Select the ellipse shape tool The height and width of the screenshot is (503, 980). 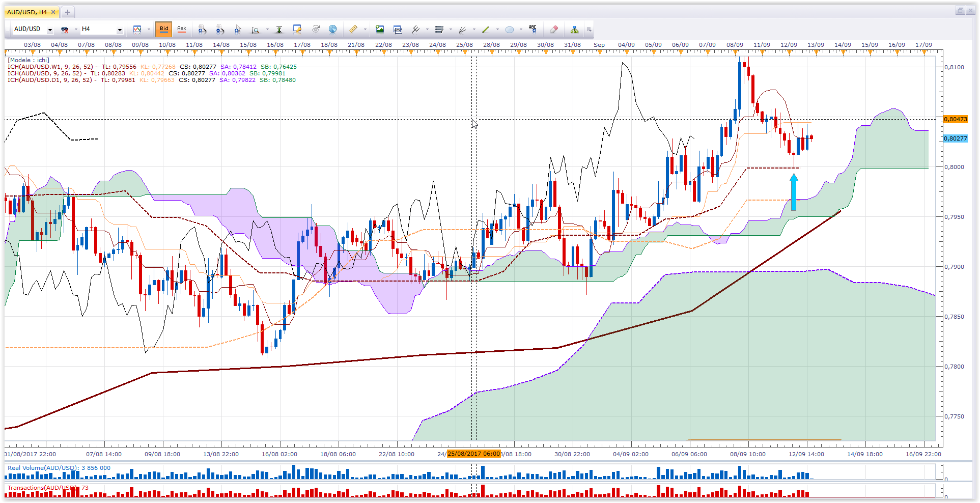click(x=509, y=30)
